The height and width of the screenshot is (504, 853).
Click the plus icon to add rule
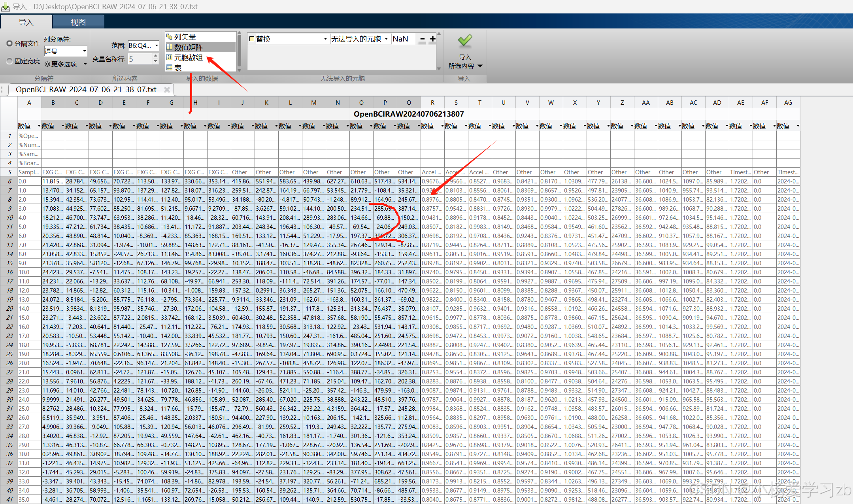(433, 39)
